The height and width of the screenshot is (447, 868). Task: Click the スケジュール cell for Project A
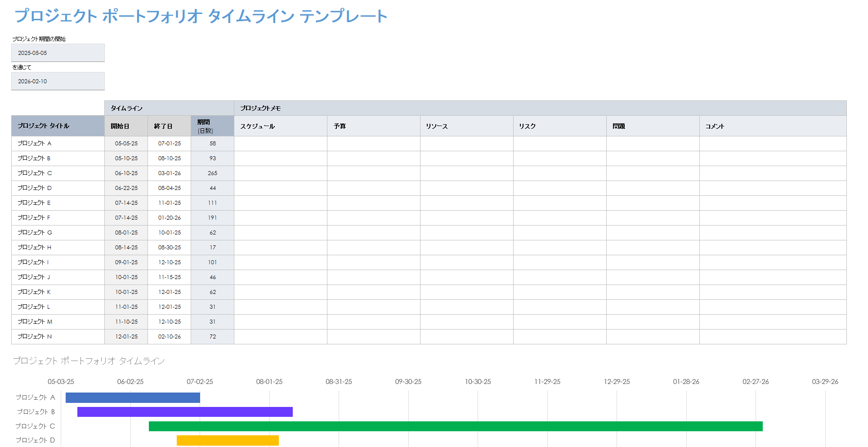(x=281, y=144)
